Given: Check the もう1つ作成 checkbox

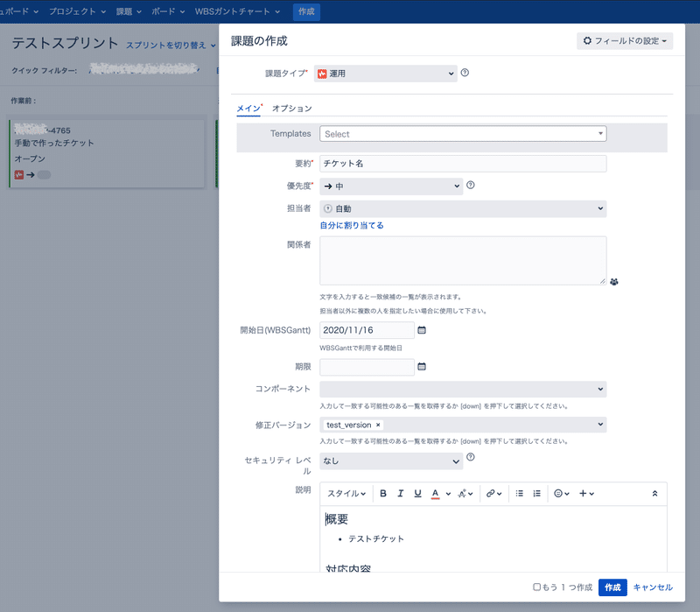Looking at the screenshot, I should pyautogui.click(x=537, y=587).
